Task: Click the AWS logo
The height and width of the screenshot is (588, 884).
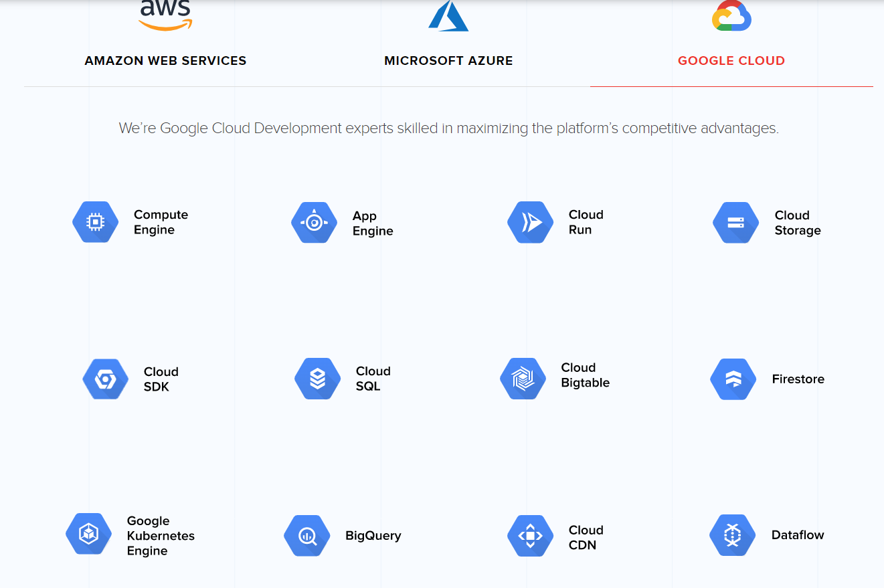Action: (165, 15)
